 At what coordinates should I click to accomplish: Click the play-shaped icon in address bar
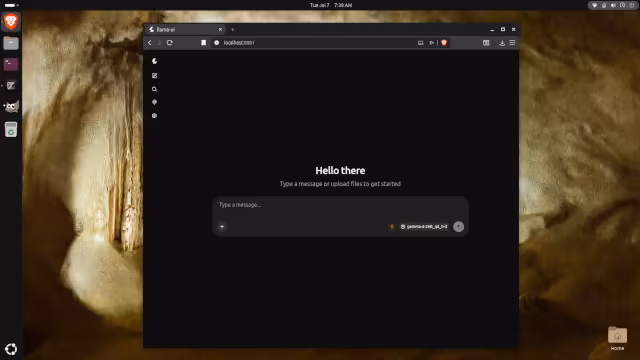pyautogui.click(x=431, y=42)
